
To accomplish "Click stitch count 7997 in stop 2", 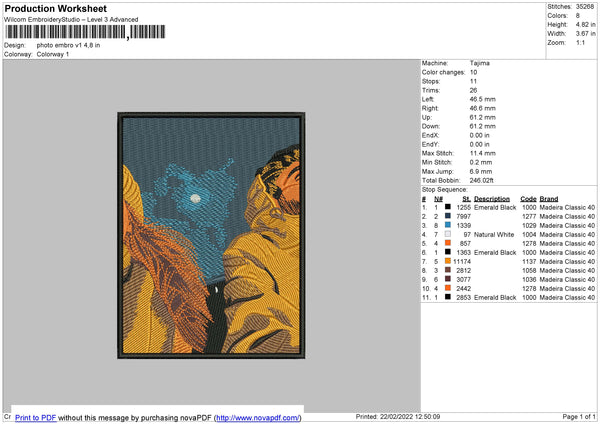I will coord(463,217).
